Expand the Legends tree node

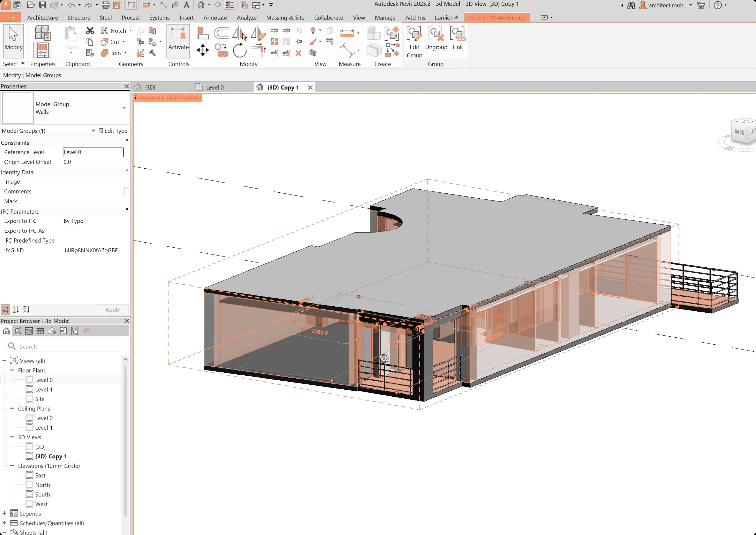5,513
